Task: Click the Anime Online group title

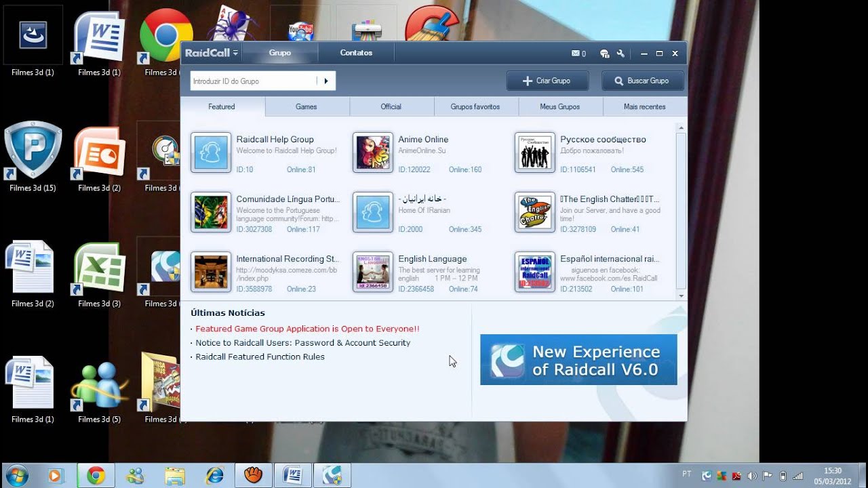Action: (x=423, y=140)
